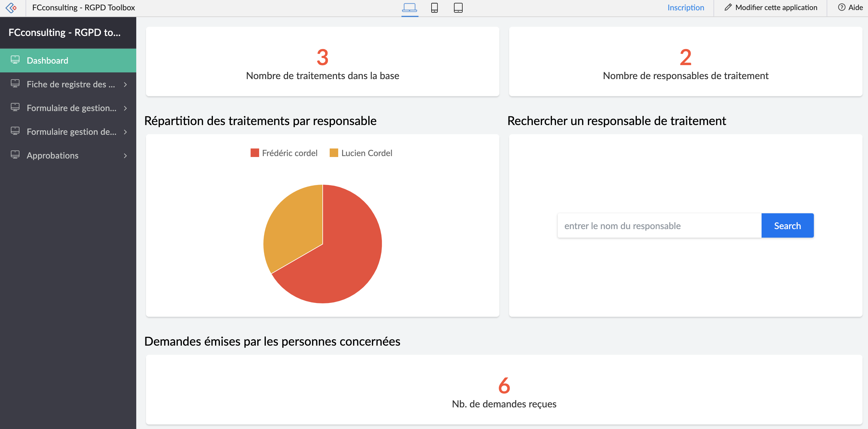The height and width of the screenshot is (429, 868).
Task: Open Fiche de registre des section
Action: [68, 84]
